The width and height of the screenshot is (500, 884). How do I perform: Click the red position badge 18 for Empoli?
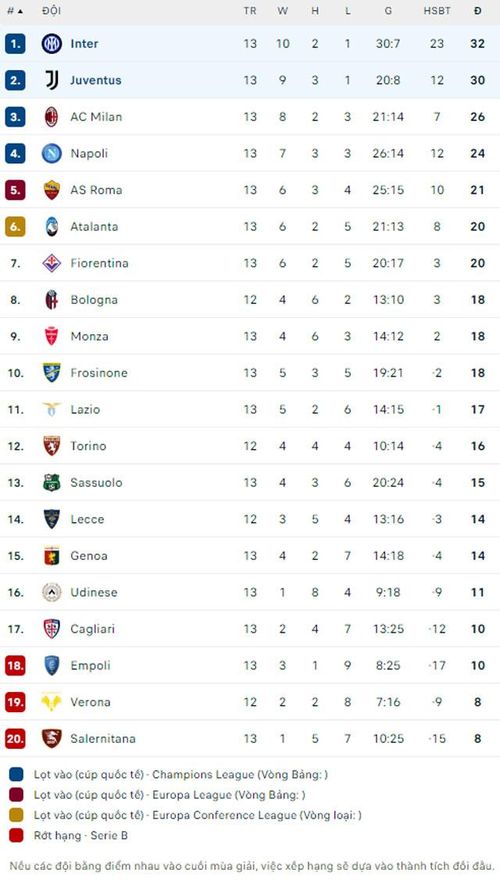(x=15, y=665)
